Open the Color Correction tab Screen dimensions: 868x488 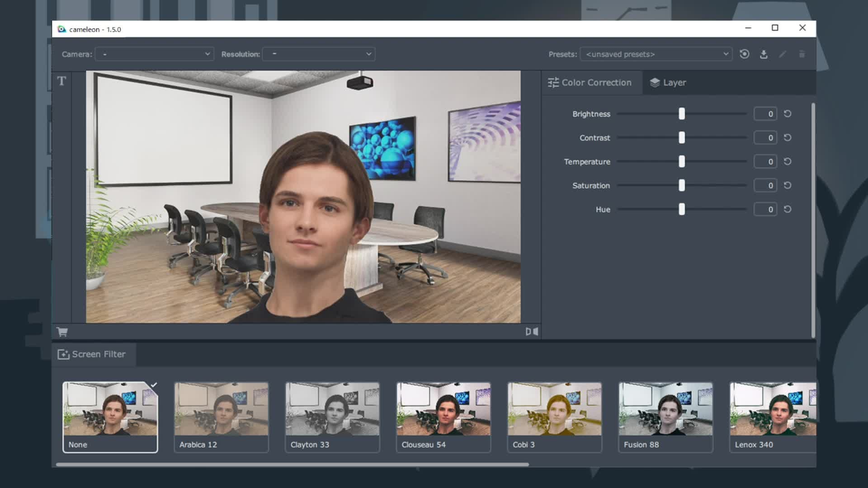pyautogui.click(x=590, y=83)
